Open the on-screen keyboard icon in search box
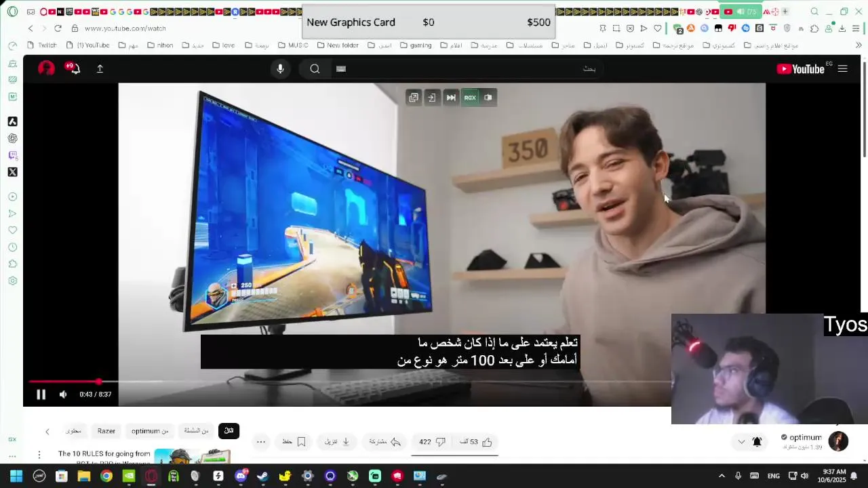This screenshot has width=868, height=488. [x=341, y=68]
